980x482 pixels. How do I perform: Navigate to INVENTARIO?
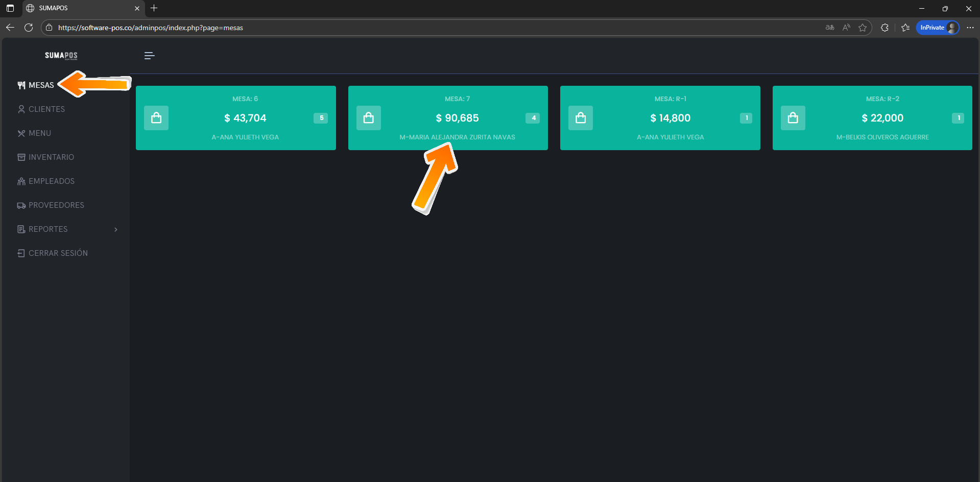51,157
